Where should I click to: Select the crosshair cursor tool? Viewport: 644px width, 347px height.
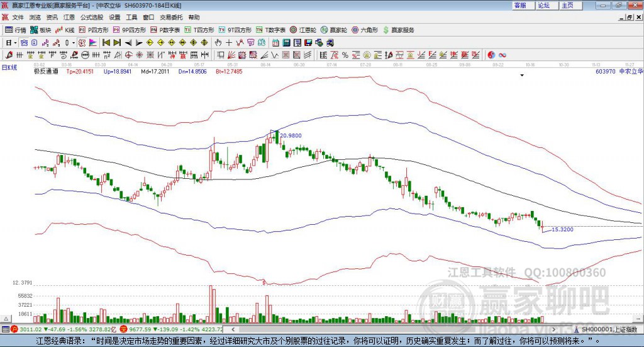tap(229, 43)
